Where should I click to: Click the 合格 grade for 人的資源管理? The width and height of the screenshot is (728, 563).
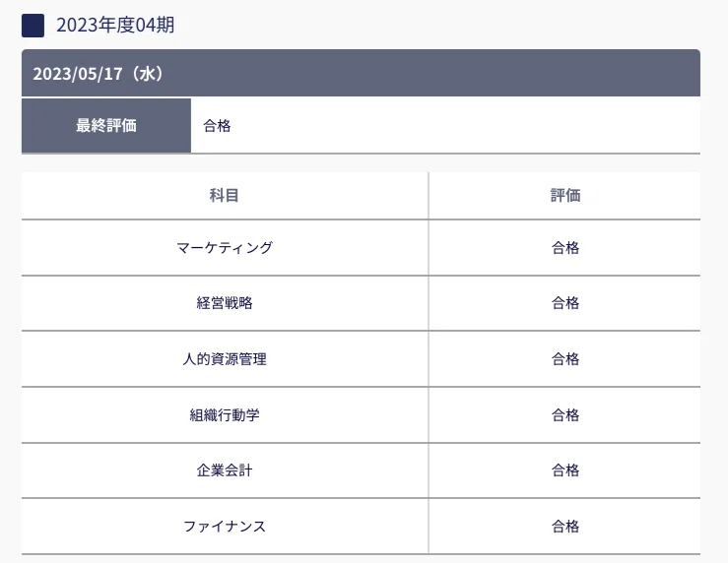tap(565, 359)
